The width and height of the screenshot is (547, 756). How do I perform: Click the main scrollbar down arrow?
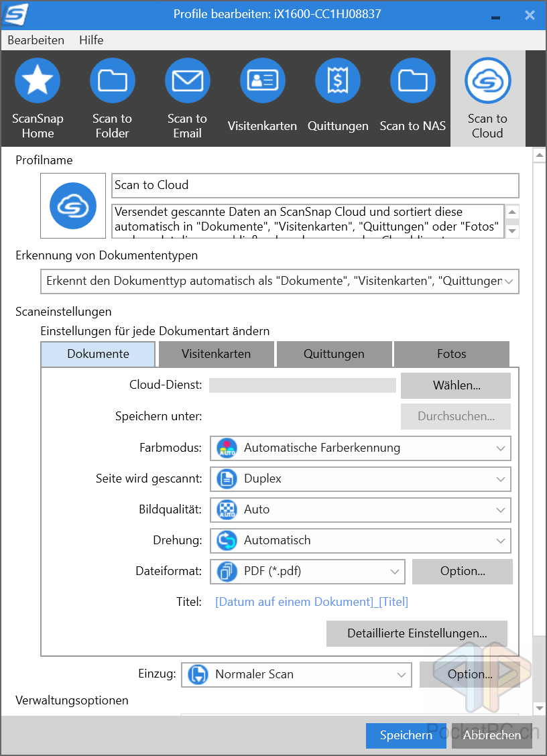click(539, 708)
